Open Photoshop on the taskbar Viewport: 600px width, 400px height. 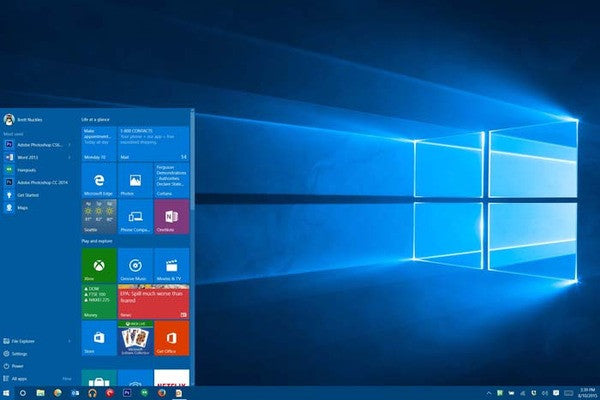coord(127,393)
